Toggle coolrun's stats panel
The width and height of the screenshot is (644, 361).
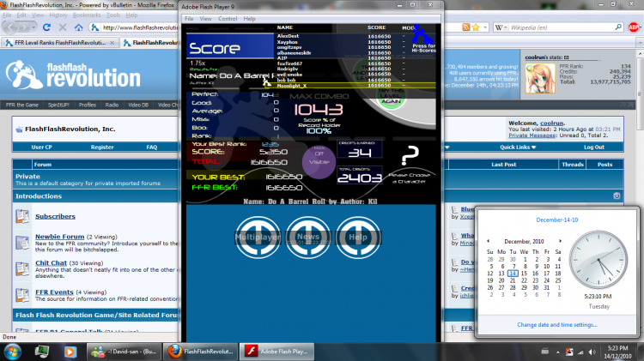pyautogui.click(x=567, y=57)
